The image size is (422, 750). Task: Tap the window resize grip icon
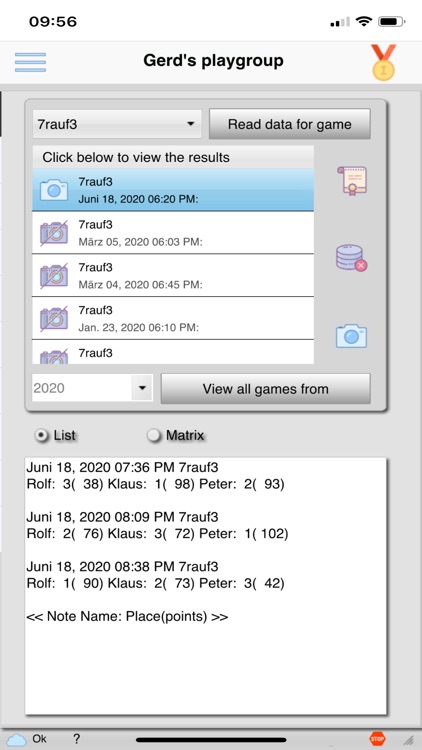coord(409,740)
